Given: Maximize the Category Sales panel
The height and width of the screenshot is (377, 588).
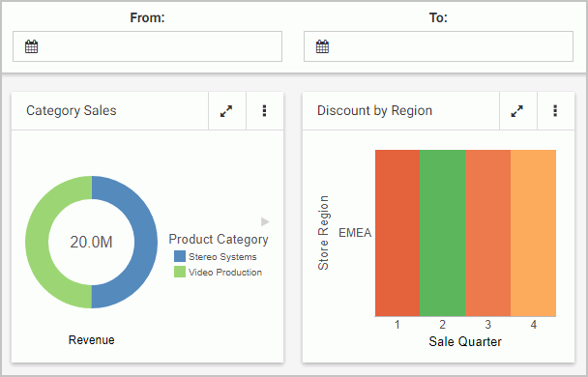Looking at the screenshot, I should [x=226, y=111].
